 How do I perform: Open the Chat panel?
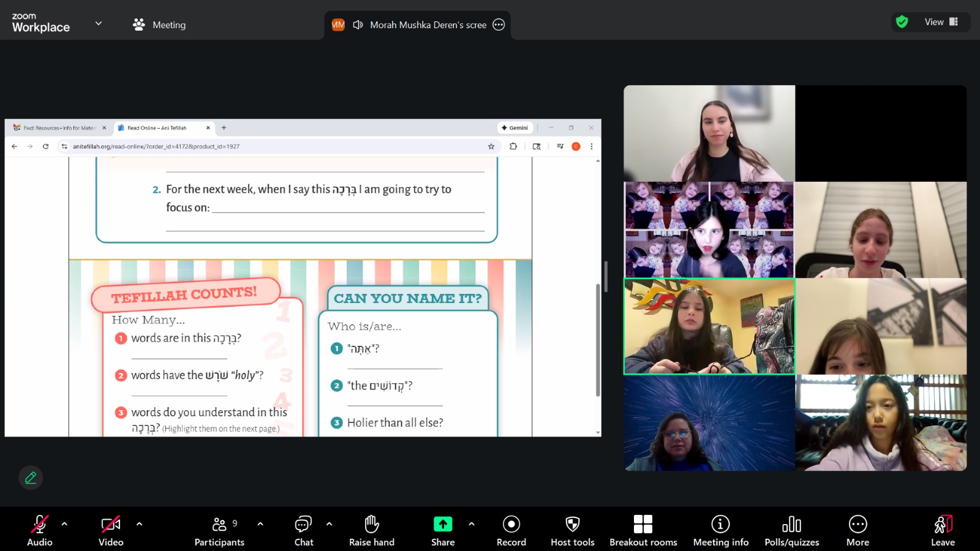pos(303,530)
